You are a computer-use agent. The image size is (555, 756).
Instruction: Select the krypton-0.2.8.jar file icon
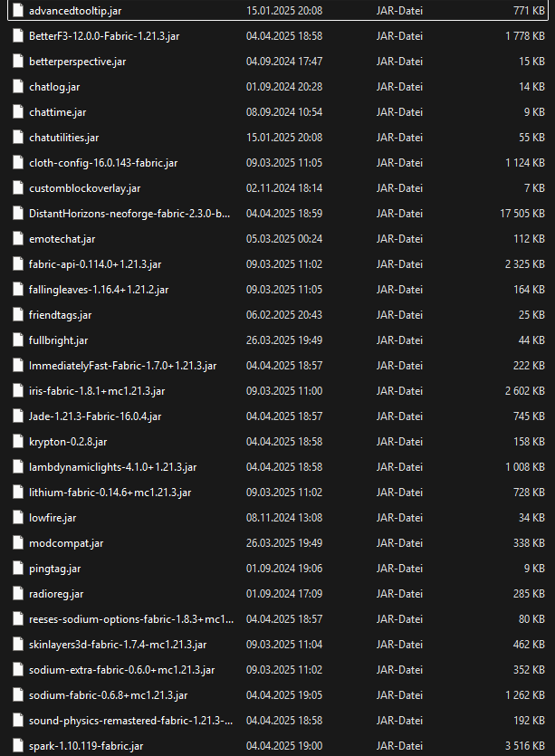coord(18,441)
